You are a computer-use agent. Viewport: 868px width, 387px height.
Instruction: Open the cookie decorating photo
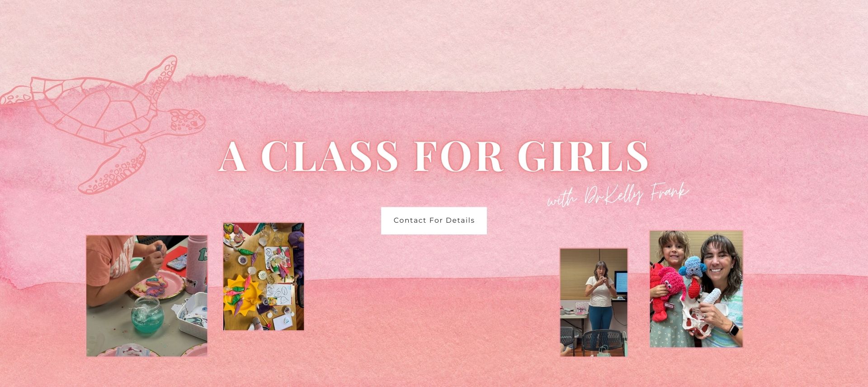click(147, 296)
